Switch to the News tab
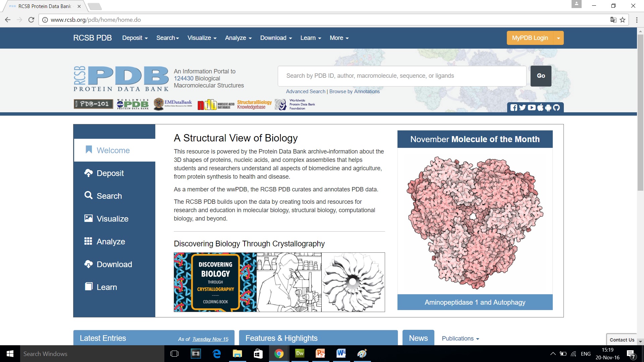The image size is (644, 362). (418, 338)
